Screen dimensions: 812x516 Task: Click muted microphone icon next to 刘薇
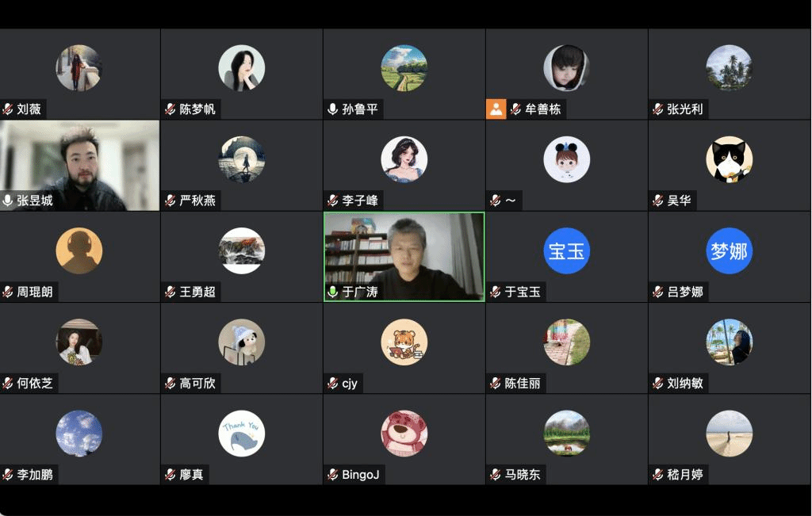coord(7,109)
